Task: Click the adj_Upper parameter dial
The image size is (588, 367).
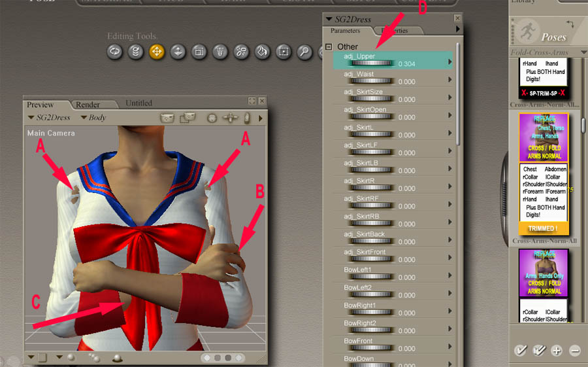Action: tap(371, 63)
